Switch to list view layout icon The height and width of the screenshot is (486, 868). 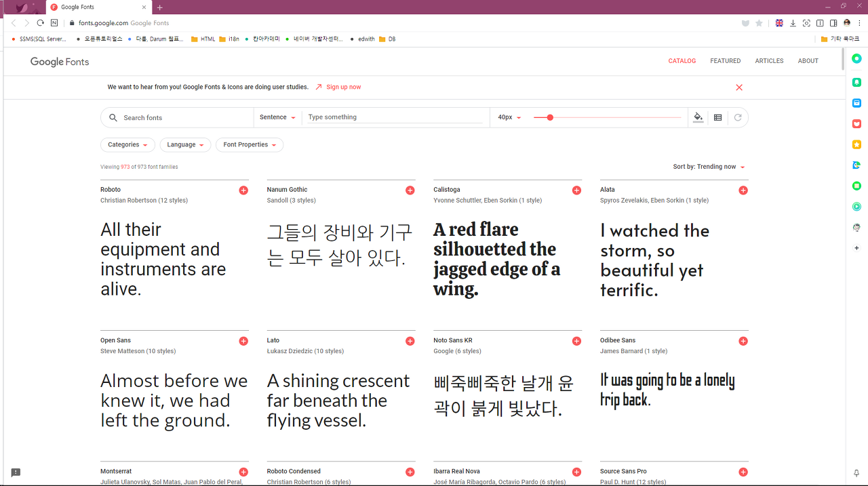pyautogui.click(x=718, y=117)
